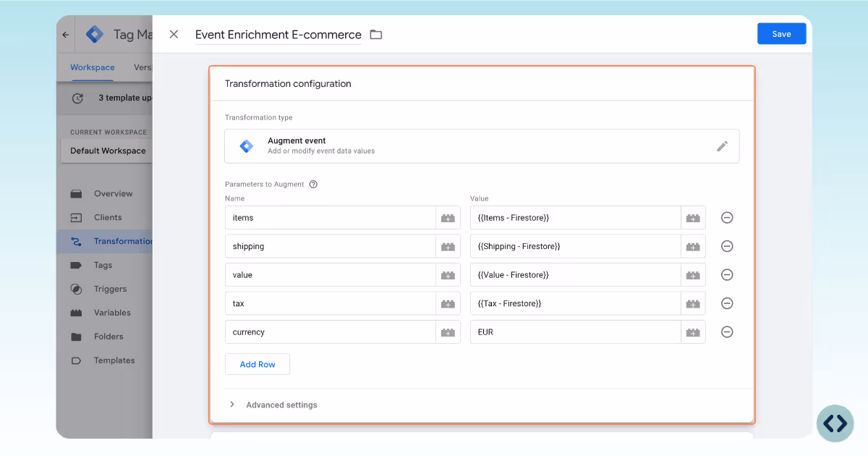Viewport: 868px width, 456px height.
Task: Click the Transformation configuration heading
Action: coord(288,84)
